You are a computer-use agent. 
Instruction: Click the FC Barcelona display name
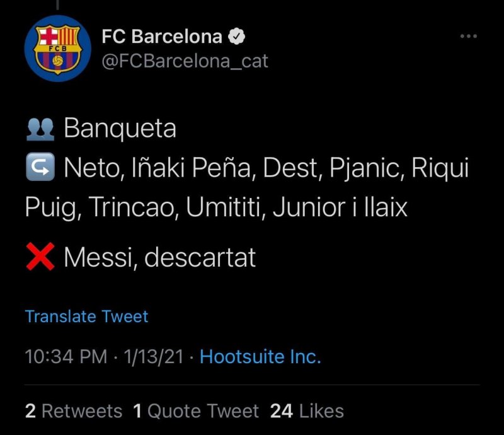pos(161,37)
